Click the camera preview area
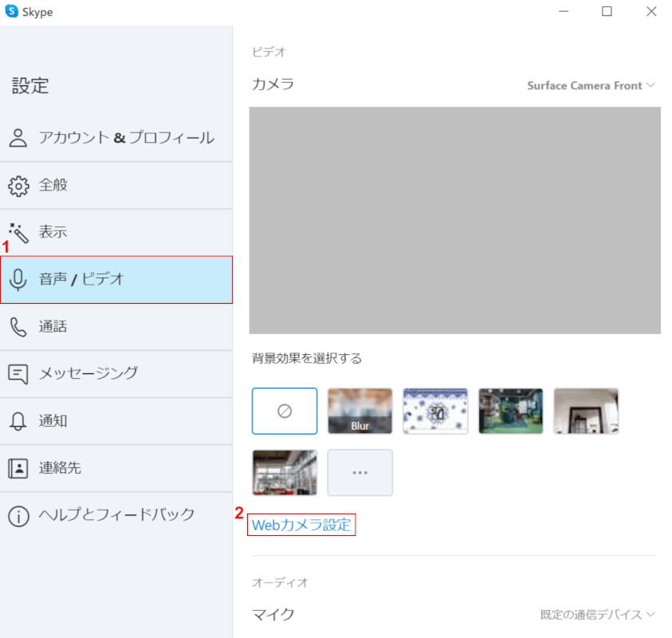The height and width of the screenshot is (638, 672). 454,220
